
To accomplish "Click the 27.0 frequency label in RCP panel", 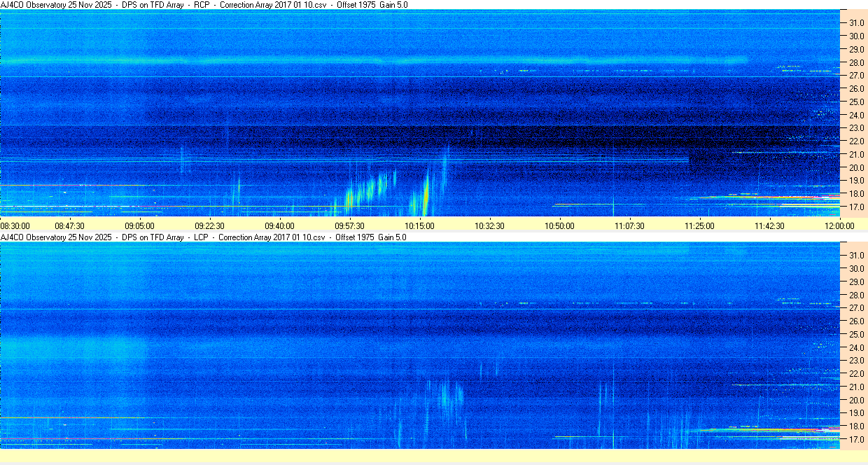I will coord(856,76).
